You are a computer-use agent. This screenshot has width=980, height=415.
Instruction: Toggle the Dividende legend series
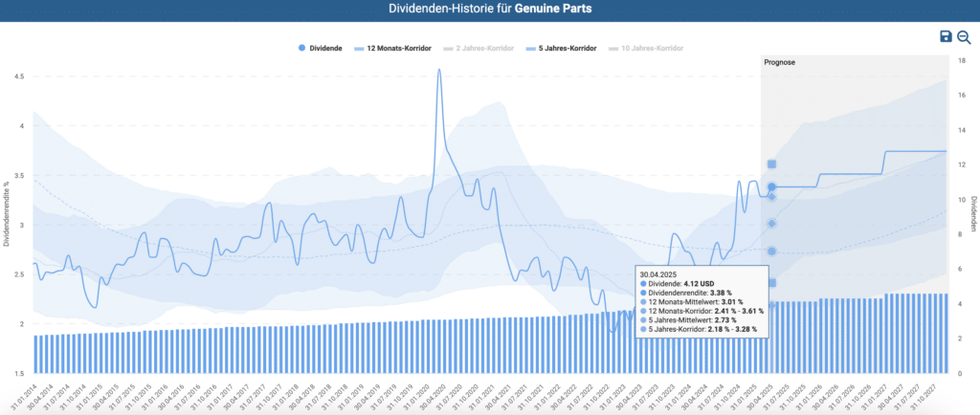(320, 48)
